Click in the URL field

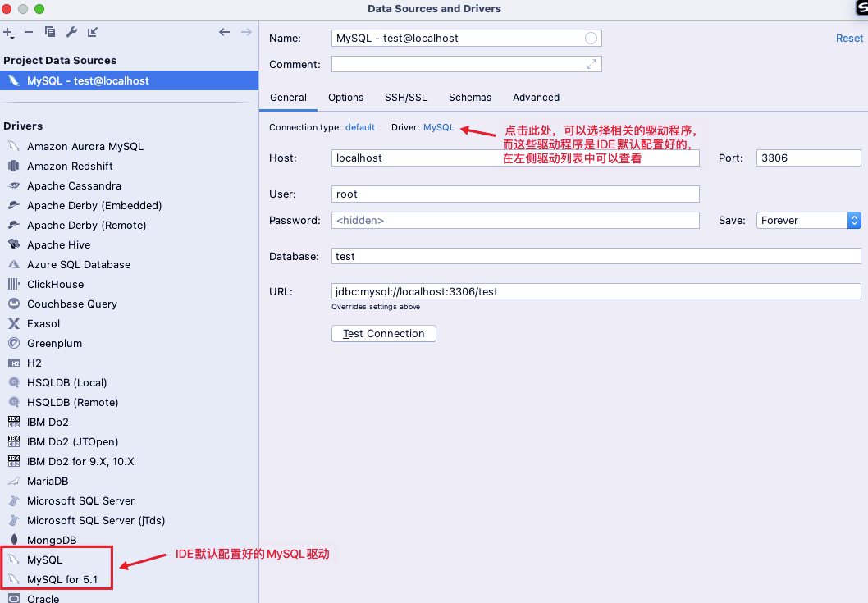pos(596,291)
